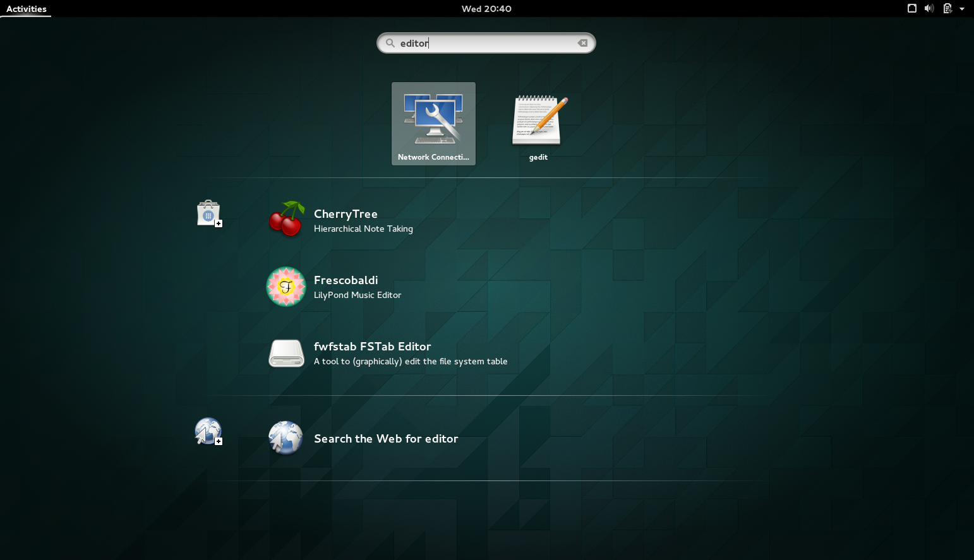Open the Software provider icon with shopping bag
974x560 pixels.
pos(209,213)
